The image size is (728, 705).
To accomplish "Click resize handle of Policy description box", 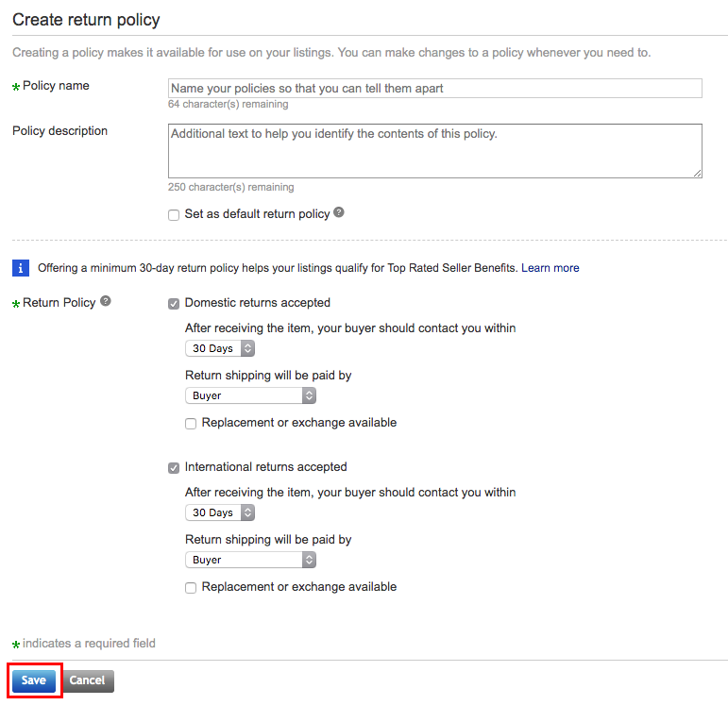I will point(697,173).
